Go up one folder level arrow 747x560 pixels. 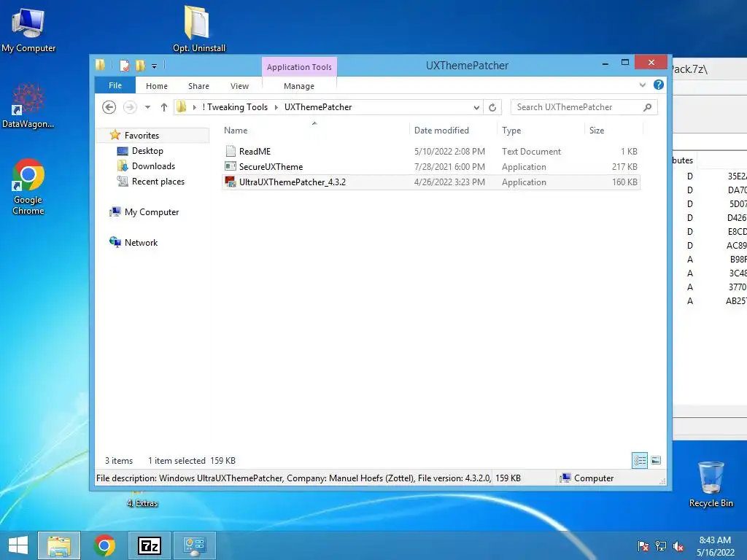click(164, 107)
